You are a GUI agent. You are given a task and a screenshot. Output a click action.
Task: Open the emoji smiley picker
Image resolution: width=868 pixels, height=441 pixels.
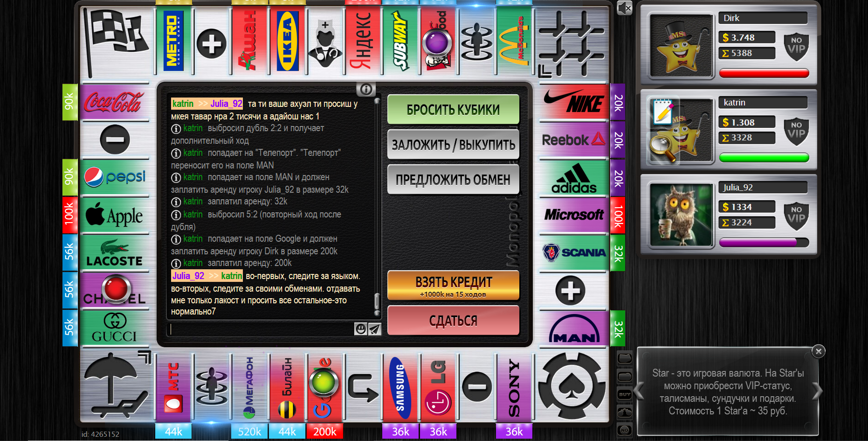(x=361, y=329)
